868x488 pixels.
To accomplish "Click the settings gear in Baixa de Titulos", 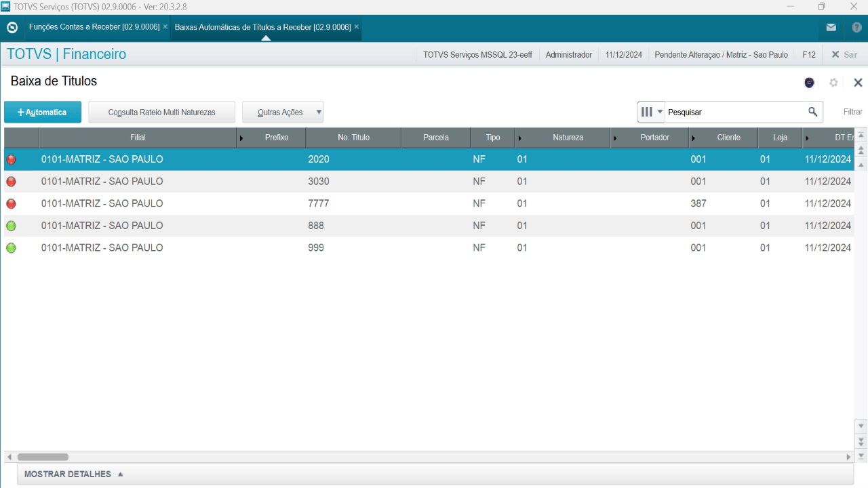I will [833, 83].
